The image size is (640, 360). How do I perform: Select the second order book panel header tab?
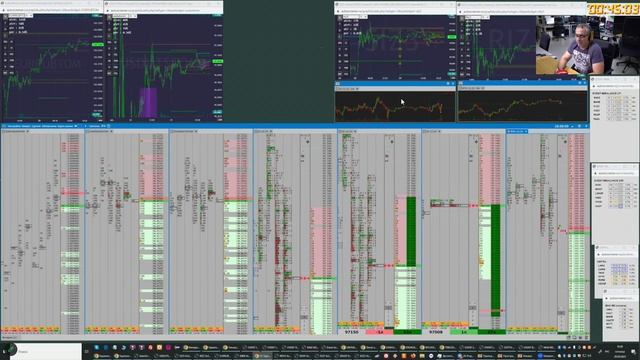click(98, 131)
